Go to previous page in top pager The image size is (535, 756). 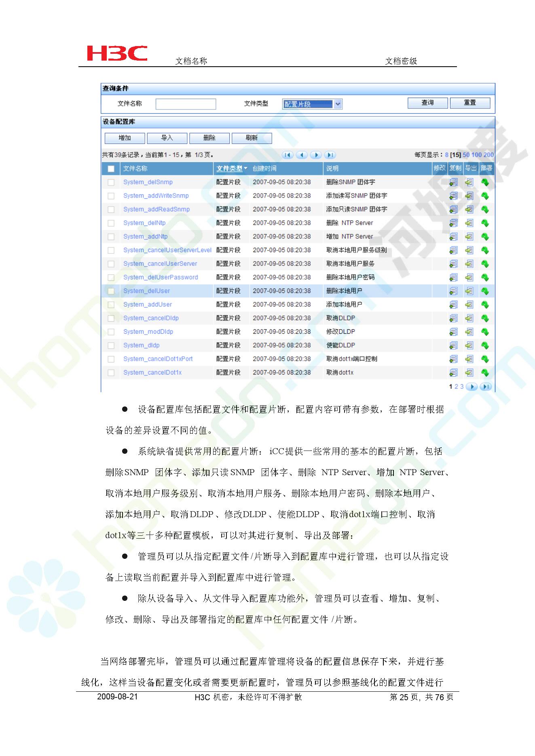pyautogui.click(x=302, y=155)
